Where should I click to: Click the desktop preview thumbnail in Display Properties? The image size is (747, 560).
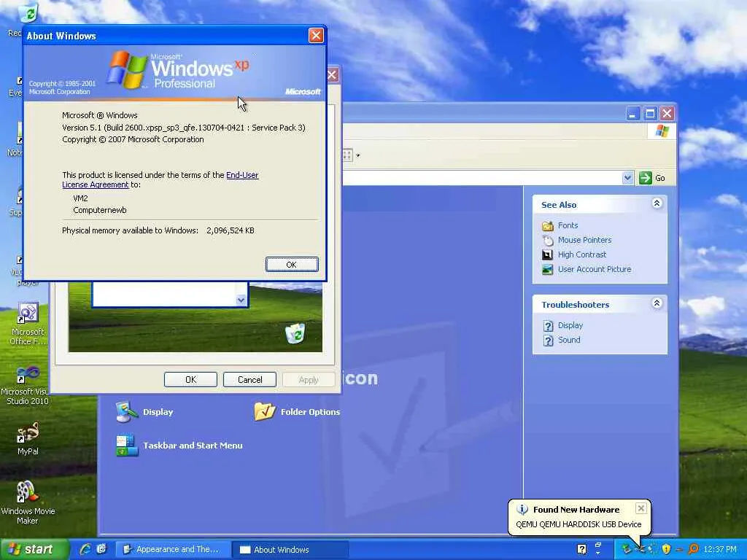coord(196,317)
